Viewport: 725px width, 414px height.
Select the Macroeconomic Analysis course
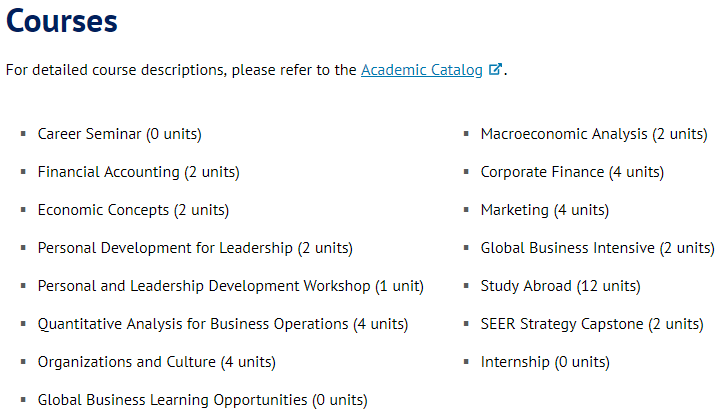coord(594,134)
